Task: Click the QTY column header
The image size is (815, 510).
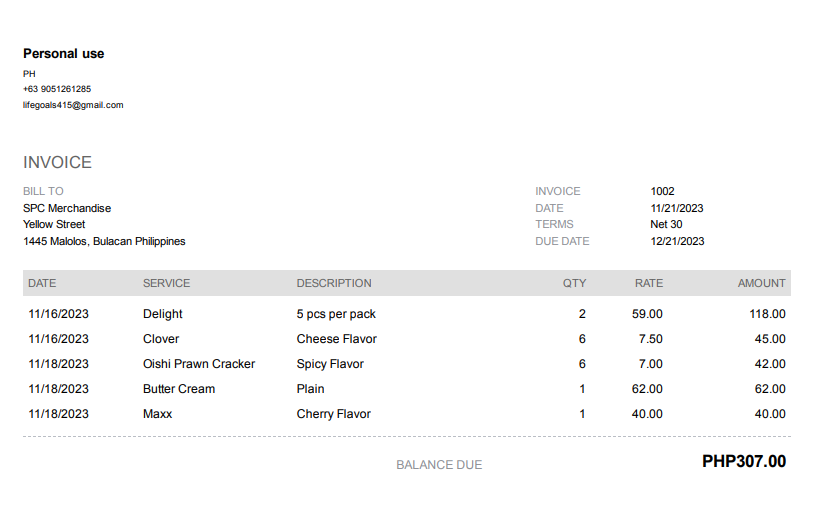Action: click(574, 283)
